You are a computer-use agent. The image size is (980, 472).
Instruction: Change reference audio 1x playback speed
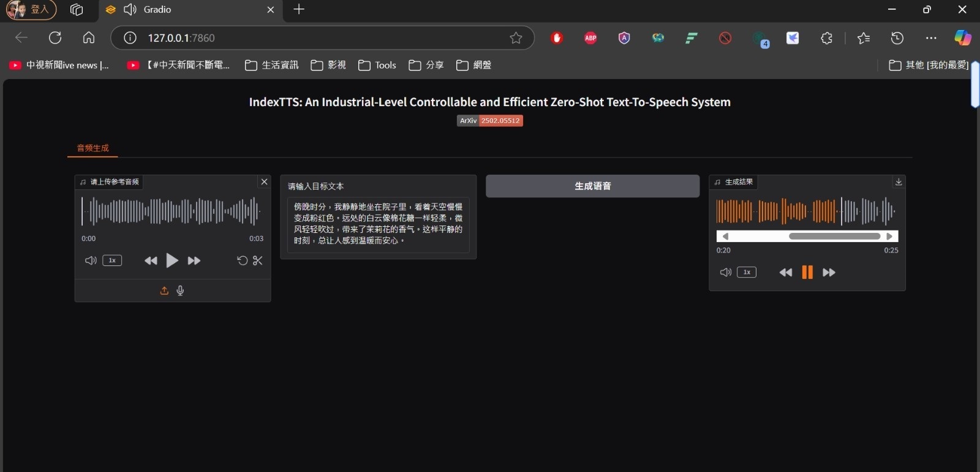pyautogui.click(x=112, y=261)
